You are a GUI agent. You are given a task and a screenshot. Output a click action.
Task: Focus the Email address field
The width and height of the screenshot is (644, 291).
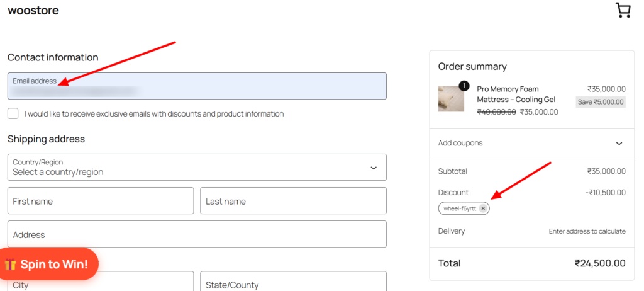point(197,86)
